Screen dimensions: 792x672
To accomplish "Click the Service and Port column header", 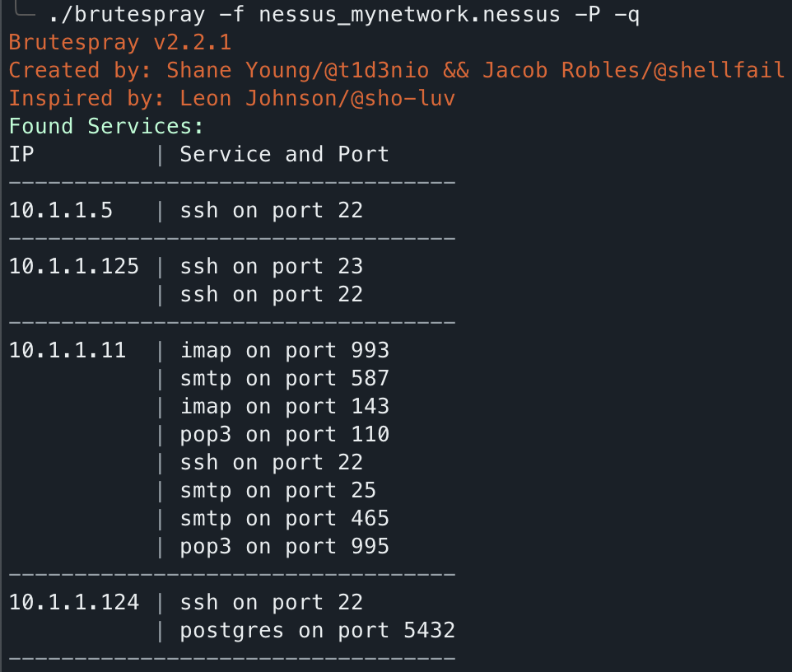I will pyautogui.click(x=284, y=154).
